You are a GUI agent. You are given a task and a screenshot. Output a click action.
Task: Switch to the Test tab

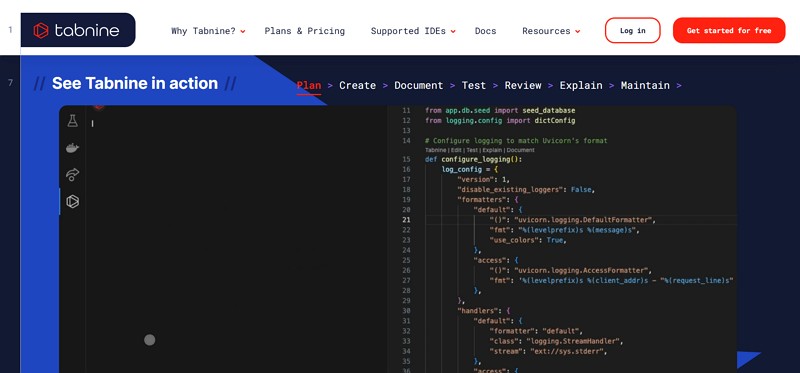pos(474,85)
